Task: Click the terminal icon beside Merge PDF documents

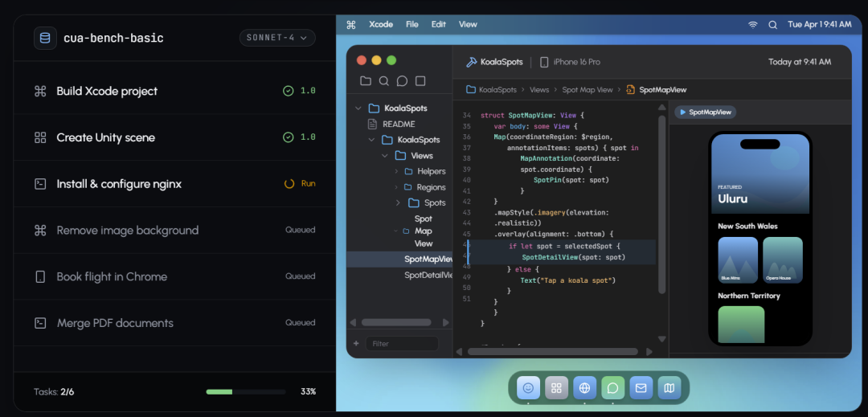Action: pyautogui.click(x=40, y=323)
